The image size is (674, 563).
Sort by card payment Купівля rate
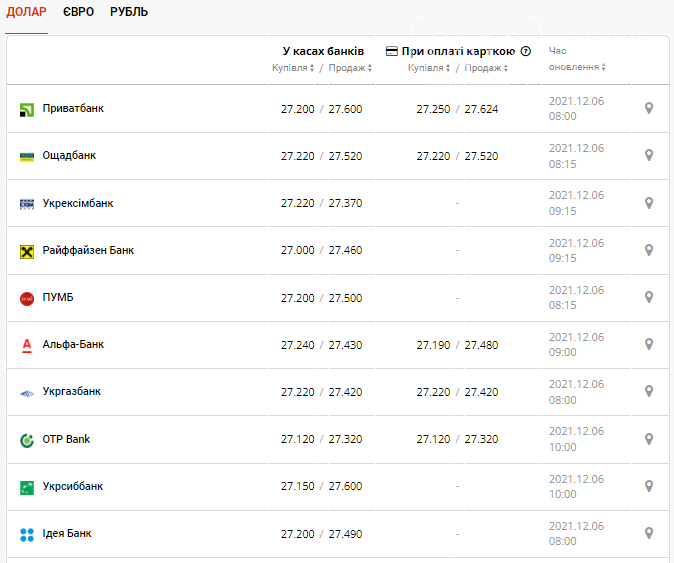point(429,68)
